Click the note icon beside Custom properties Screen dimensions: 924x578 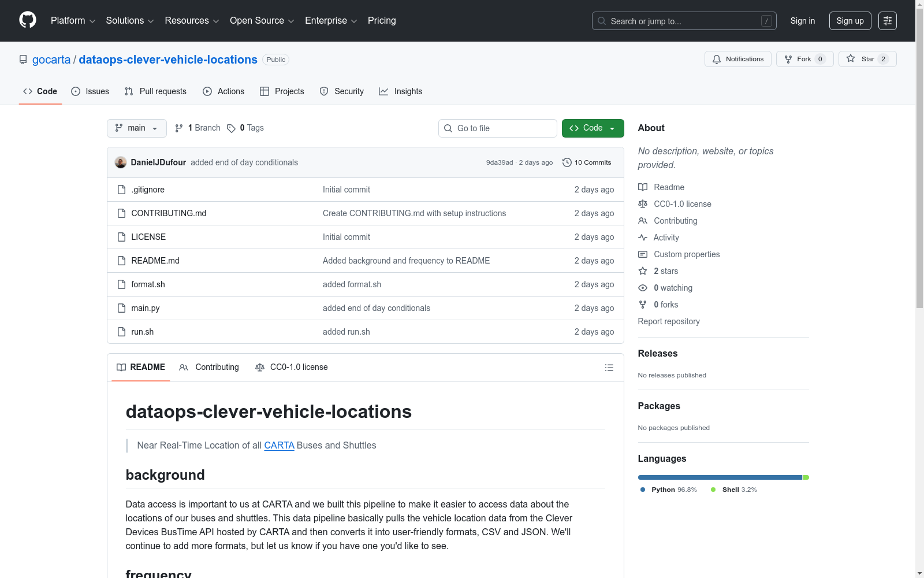click(643, 254)
